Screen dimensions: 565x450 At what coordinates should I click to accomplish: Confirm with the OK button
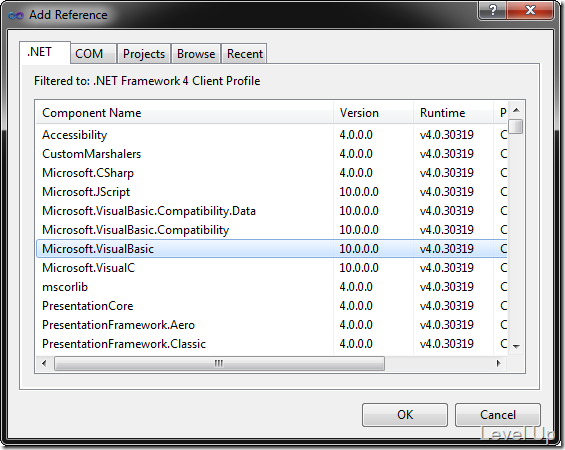pyautogui.click(x=405, y=415)
